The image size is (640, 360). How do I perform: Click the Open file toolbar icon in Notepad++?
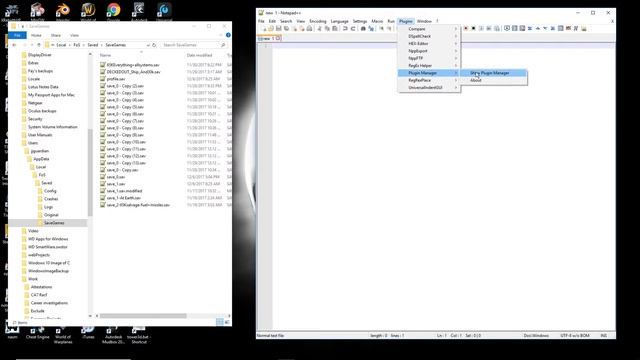tap(271, 29)
